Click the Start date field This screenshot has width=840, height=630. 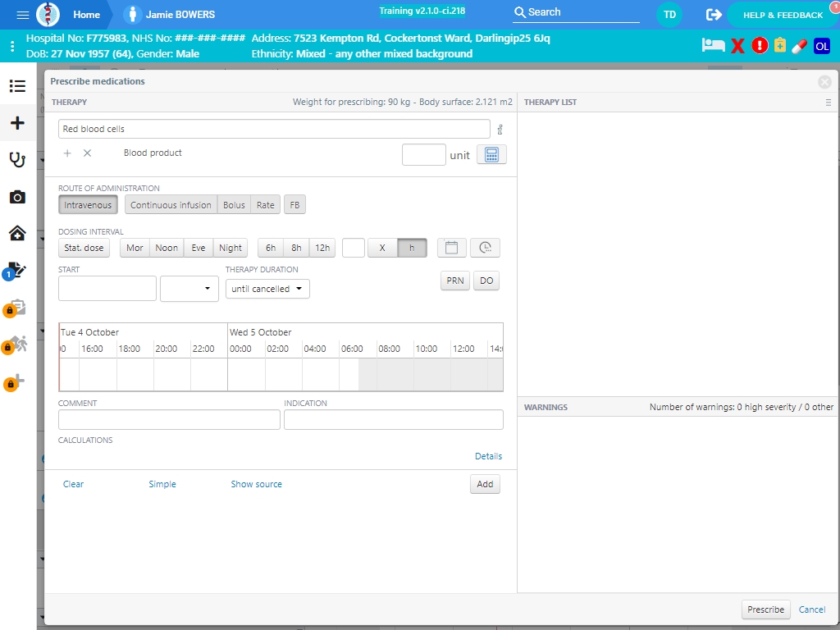[107, 289]
